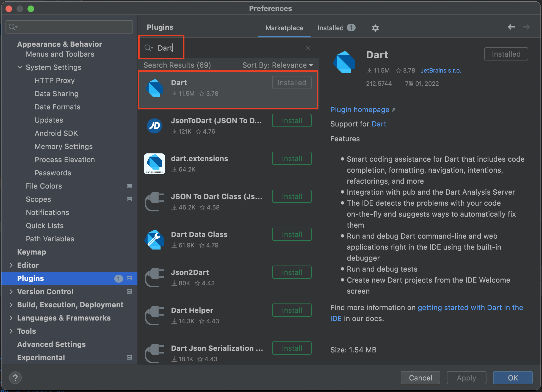Expand the Version Control section

click(x=11, y=292)
